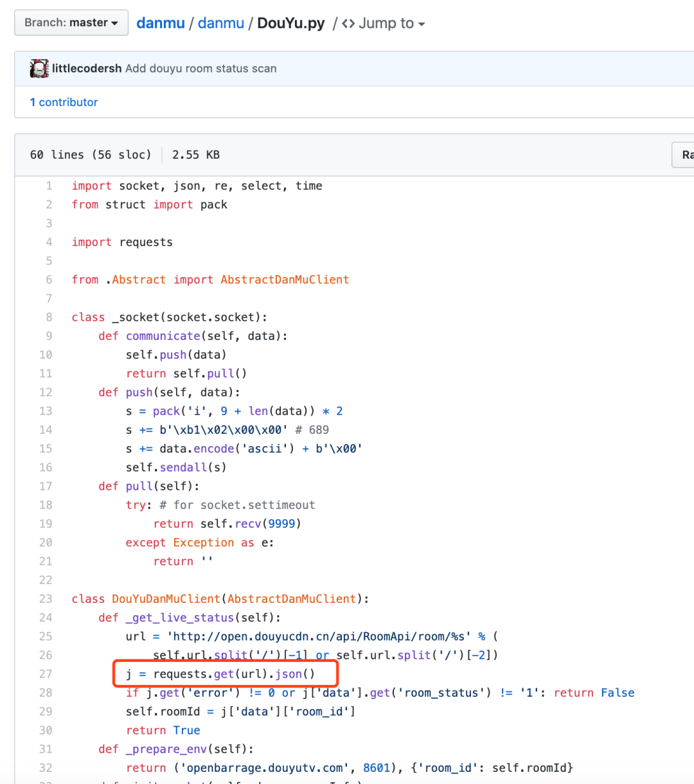The width and height of the screenshot is (694, 784).
Task: Click the littlecodersh username link
Action: pos(87,69)
